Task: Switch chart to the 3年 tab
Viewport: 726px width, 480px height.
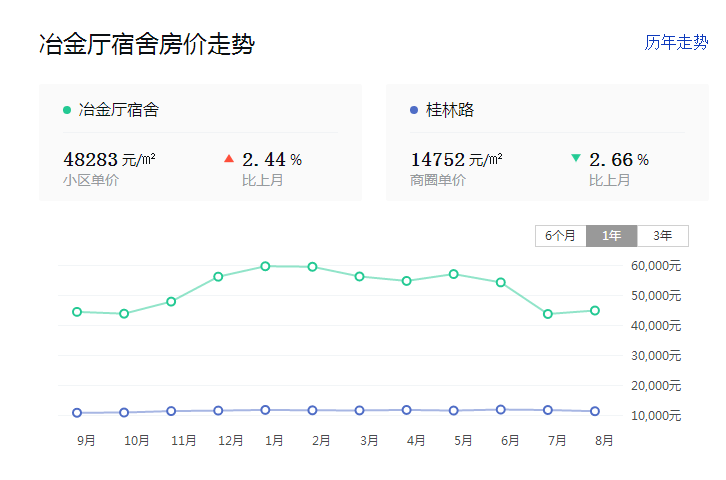Action: [x=662, y=236]
